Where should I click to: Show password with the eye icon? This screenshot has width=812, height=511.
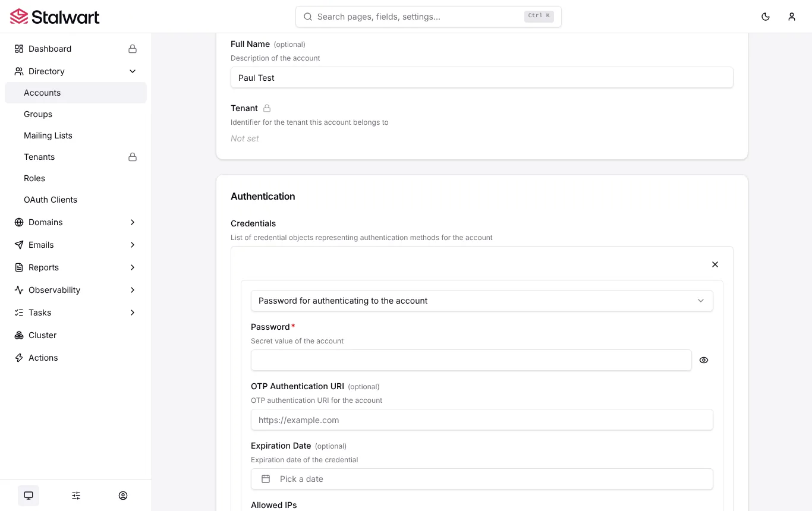pos(704,360)
